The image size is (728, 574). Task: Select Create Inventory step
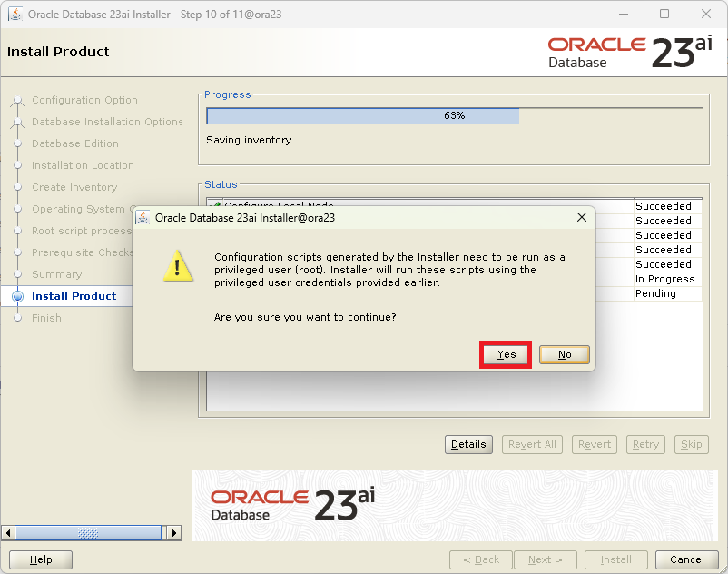pos(74,187)
